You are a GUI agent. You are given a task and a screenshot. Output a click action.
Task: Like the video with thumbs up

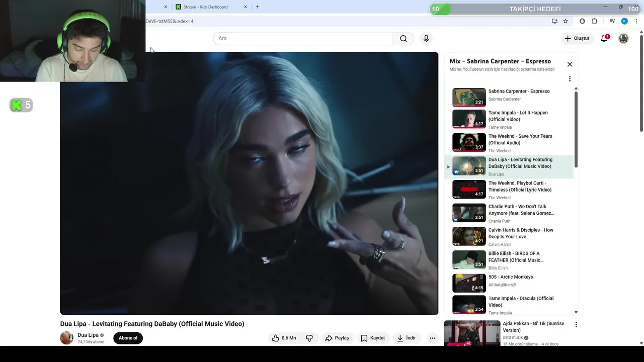pos(284,338)
